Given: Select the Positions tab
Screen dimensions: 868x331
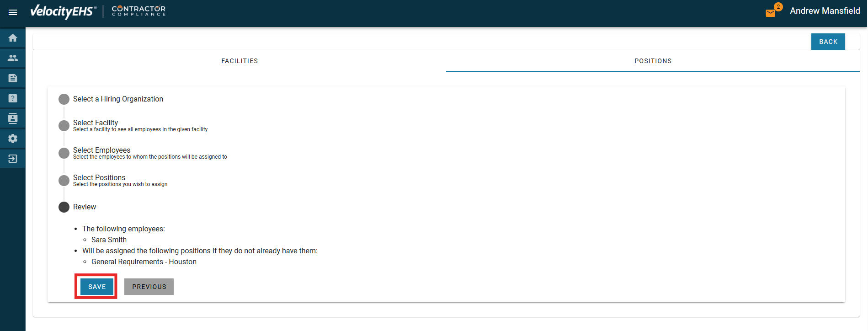Looking at the screenshot, I should pos(653,61).
